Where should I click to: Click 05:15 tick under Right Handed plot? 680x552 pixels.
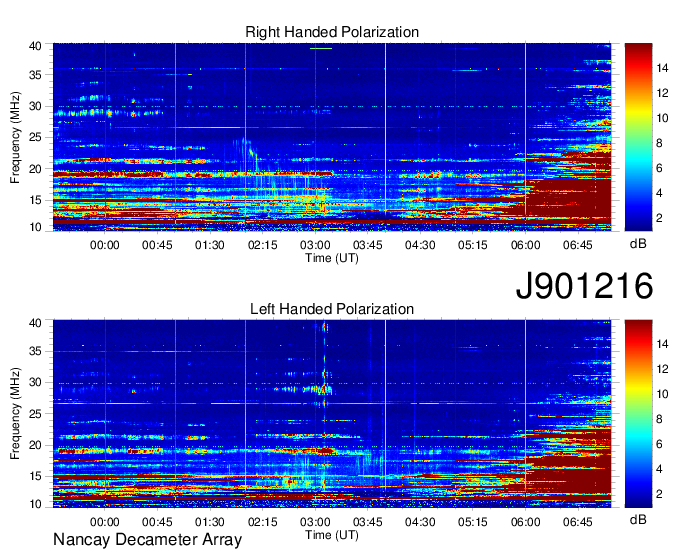473,245
